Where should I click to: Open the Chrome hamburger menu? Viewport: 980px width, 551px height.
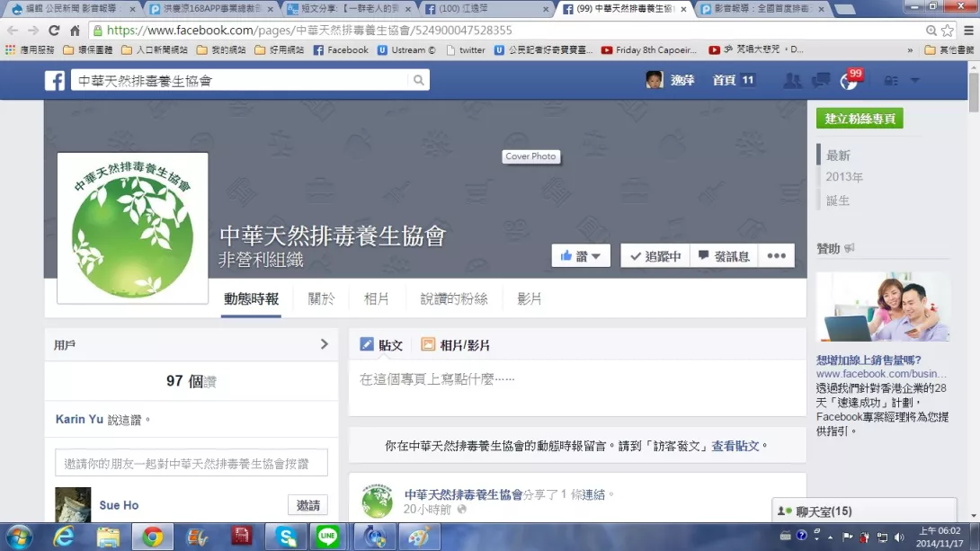pyautogui.click(x=968, y=30)
